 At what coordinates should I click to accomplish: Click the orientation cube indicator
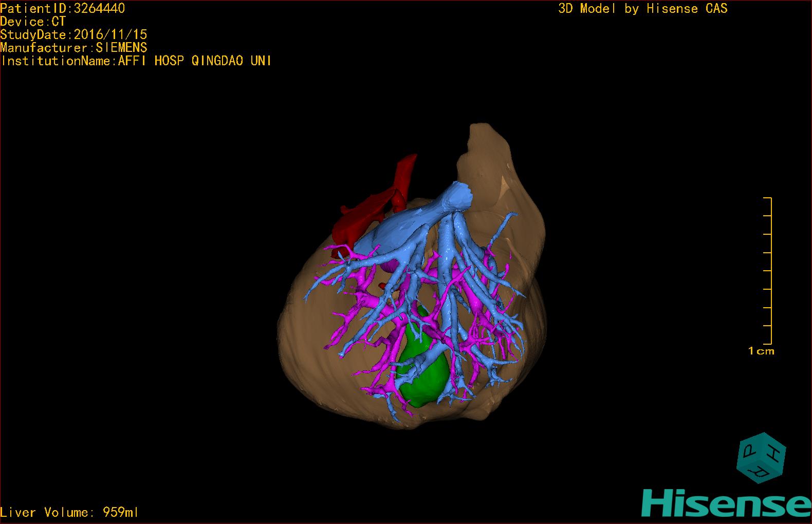pos(761,458)
